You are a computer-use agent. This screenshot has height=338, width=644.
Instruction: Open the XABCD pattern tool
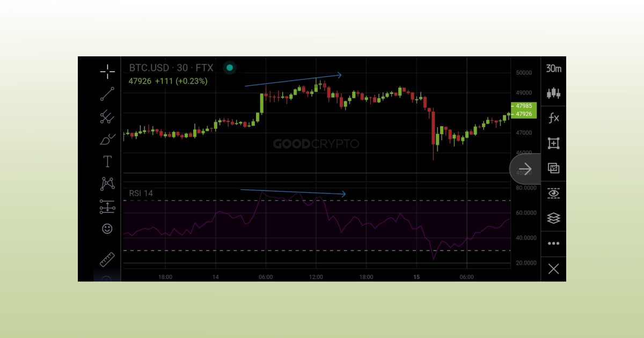coord(107,183)
